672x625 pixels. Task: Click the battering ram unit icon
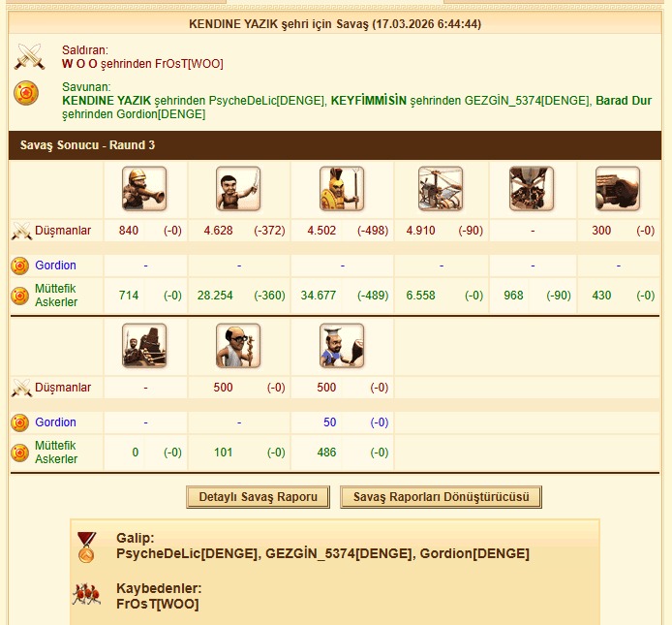click(618, 189)
